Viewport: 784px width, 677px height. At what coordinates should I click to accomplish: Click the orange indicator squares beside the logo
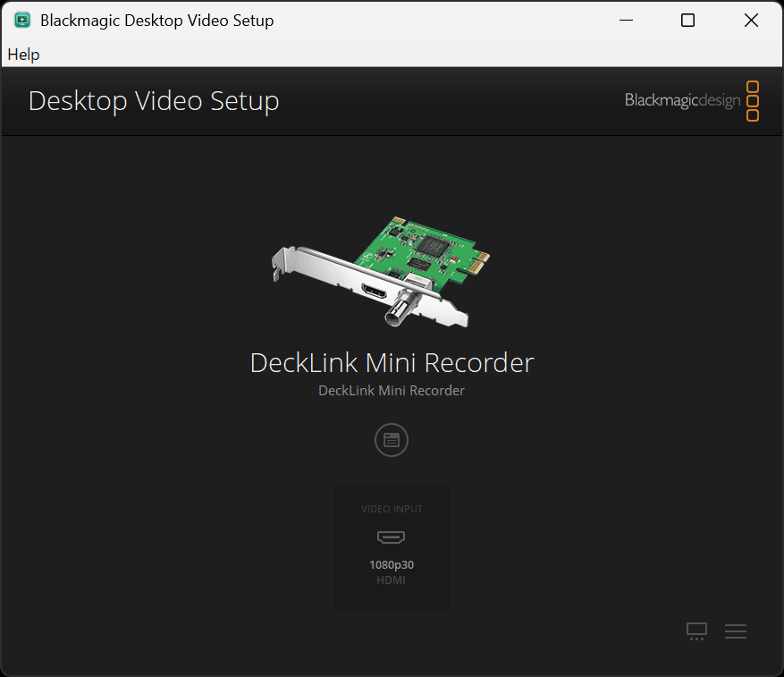[754, 100]
